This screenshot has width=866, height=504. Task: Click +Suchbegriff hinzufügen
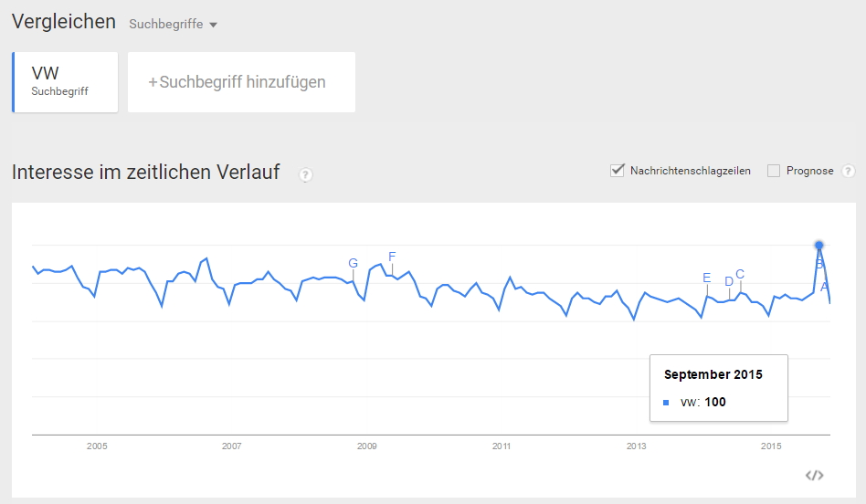(x=241, y=82)
